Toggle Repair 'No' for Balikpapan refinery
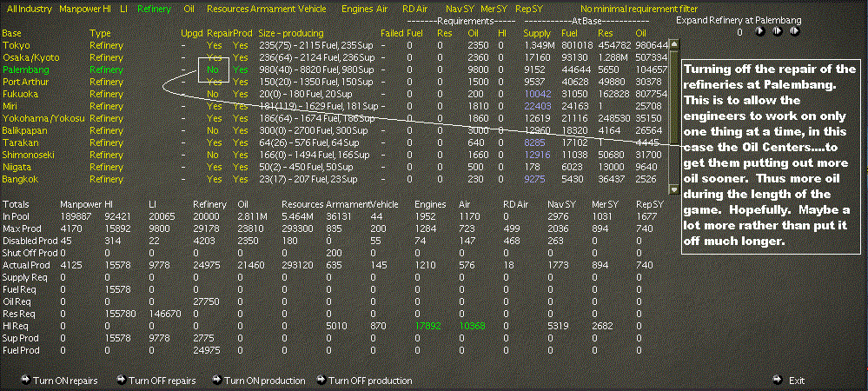 click(213, 130)
